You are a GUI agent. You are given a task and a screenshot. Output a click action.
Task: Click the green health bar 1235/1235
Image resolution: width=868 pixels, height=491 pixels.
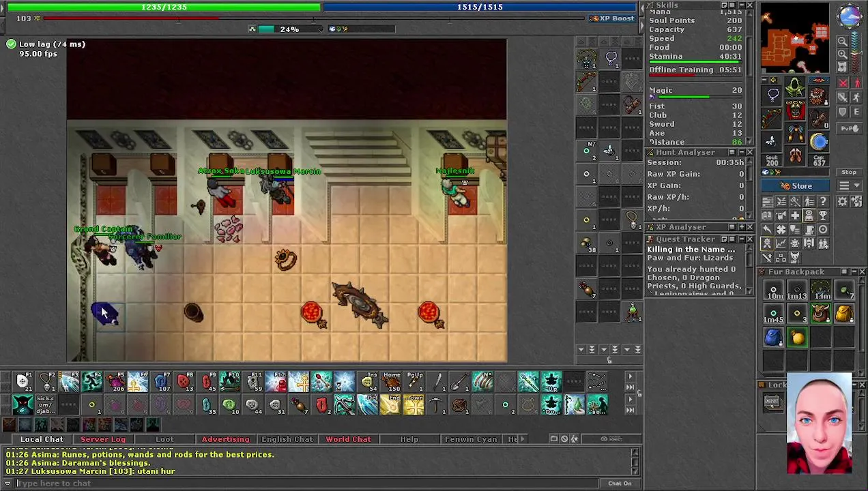pos(163,7)
